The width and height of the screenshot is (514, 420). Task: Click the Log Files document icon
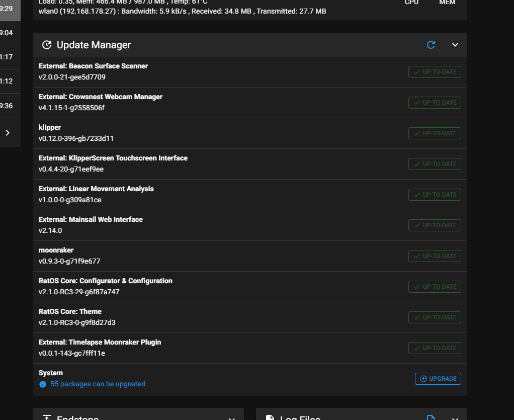click(x=270, y=417)
